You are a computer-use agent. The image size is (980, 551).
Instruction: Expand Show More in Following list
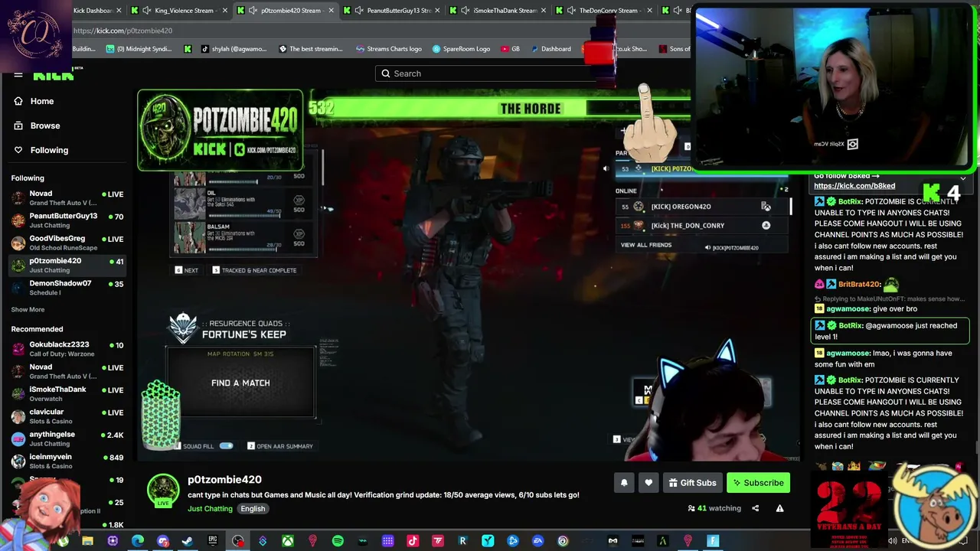(28, 309)
